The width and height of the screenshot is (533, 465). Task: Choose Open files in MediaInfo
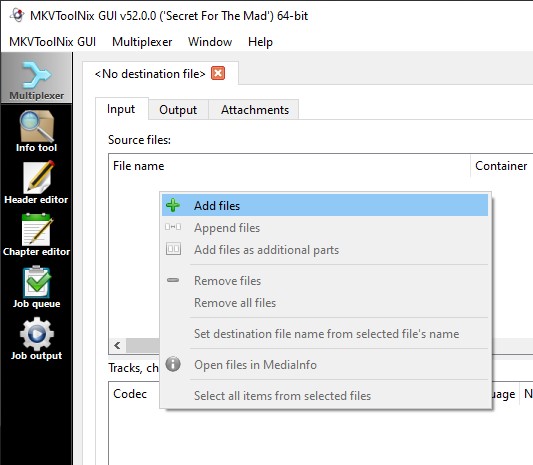click(325, 364)
